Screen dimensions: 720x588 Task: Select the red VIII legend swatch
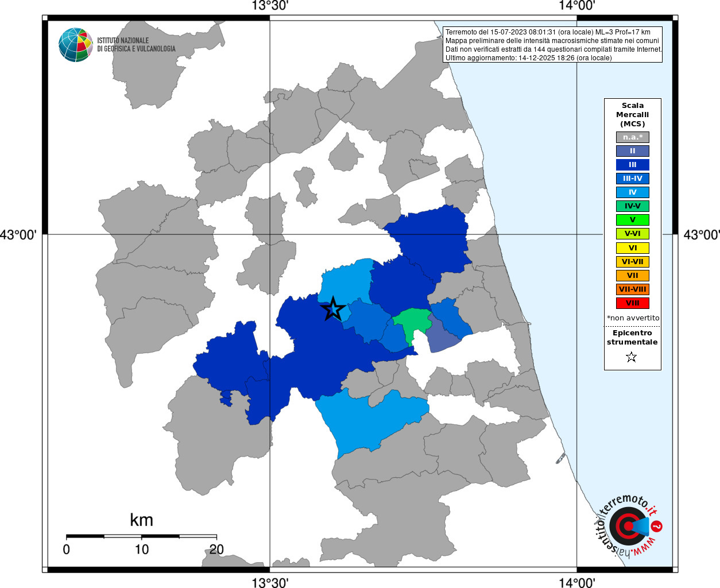pos(633,303)
